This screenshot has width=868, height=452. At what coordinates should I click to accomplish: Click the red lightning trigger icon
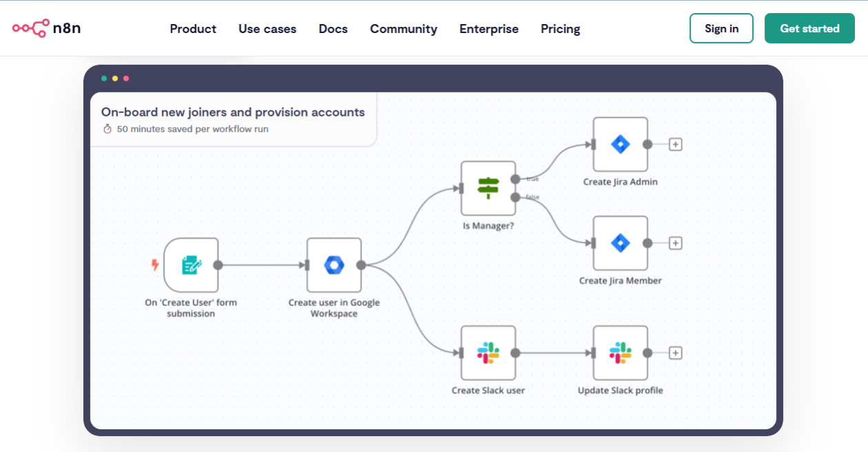(x=155, y=265)
